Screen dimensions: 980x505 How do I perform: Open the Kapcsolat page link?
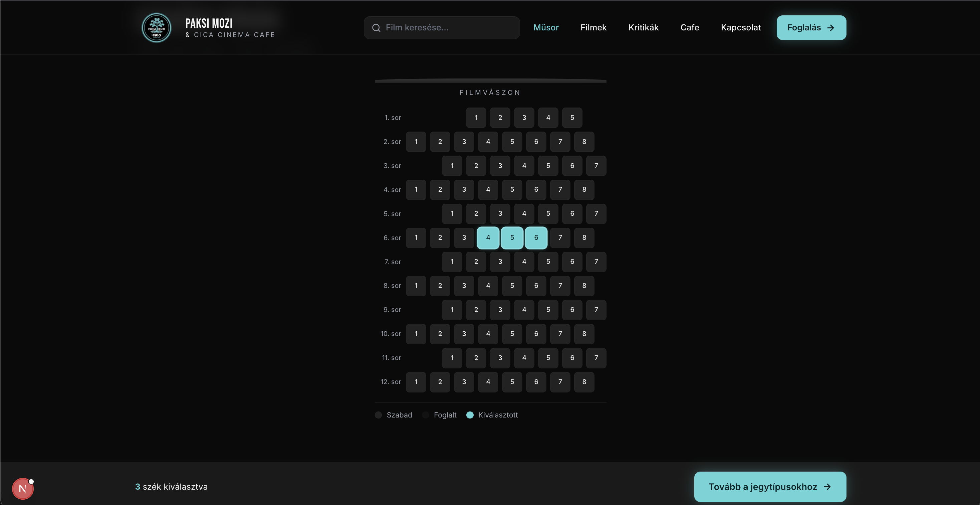click(740, 27)
